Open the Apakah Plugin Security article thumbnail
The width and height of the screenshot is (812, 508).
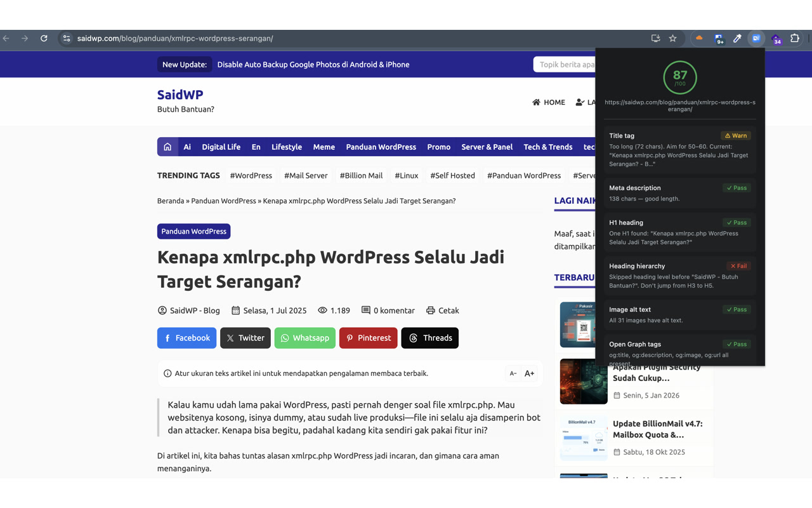[x=584, y=381]
